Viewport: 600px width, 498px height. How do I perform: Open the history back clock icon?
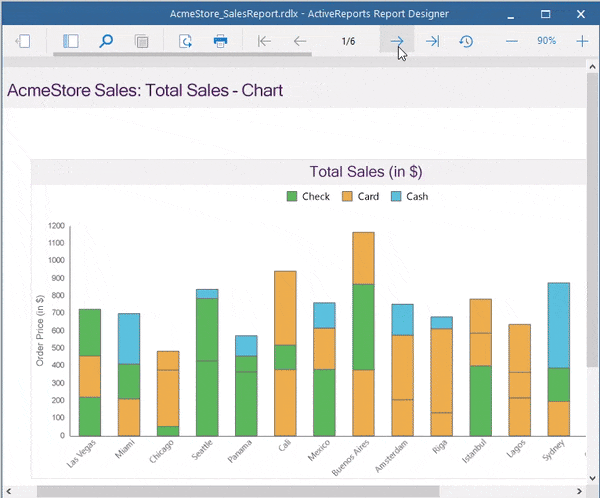coord(466,41)
